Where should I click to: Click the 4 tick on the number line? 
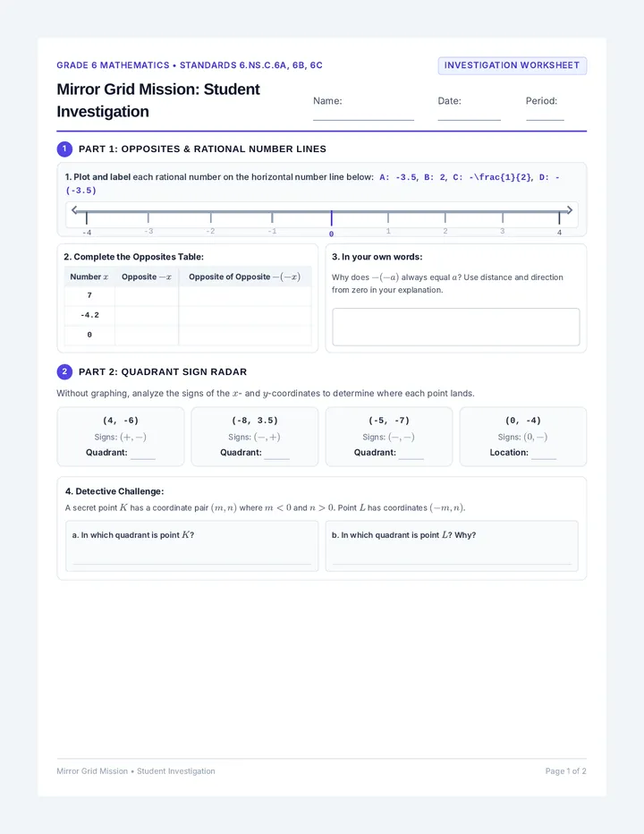(x=559, y=217)
